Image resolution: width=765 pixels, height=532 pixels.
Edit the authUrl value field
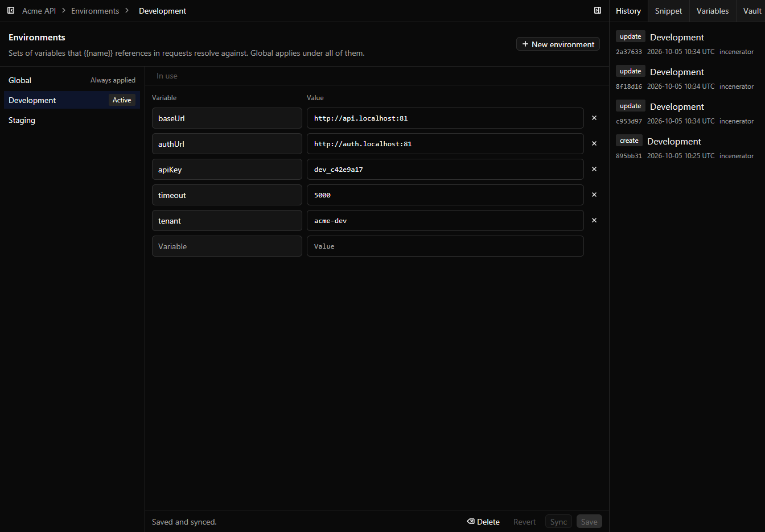click(x=445, y=144)
